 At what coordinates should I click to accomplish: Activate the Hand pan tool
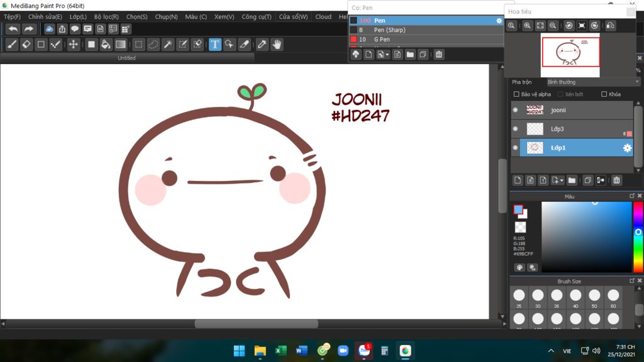277,45
